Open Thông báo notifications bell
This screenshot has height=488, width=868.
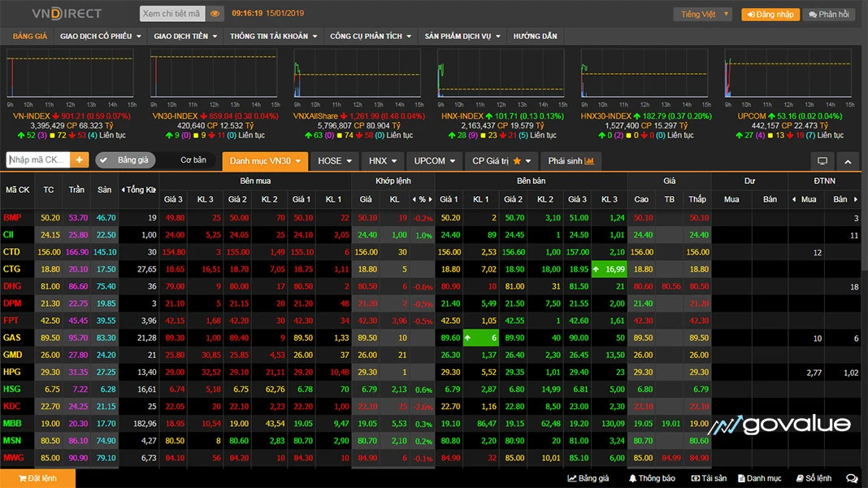click(651, 478)
